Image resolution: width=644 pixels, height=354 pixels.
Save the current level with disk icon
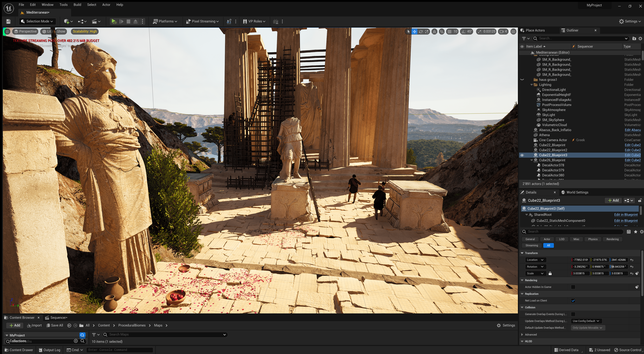coord(8,21)
